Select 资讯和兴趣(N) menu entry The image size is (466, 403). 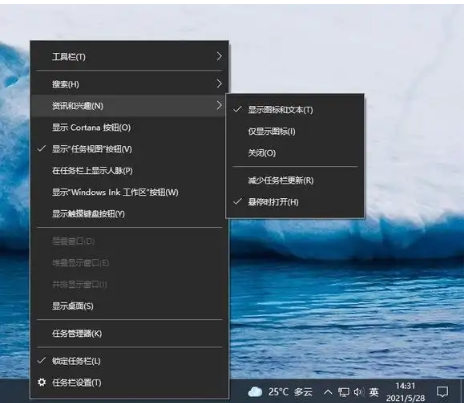[x=129, y=106]
